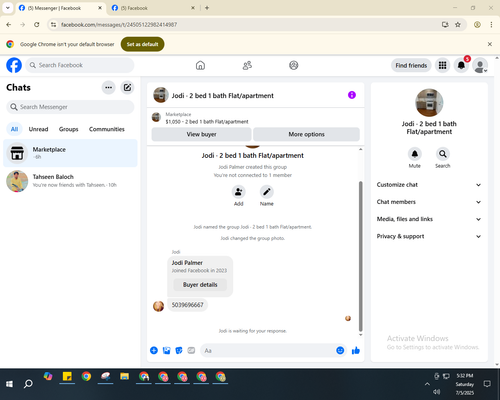The width and height of the screenshot is (500, 400).
Task: Open Sticky Notes from taskbar
Action: click(67, 377)
